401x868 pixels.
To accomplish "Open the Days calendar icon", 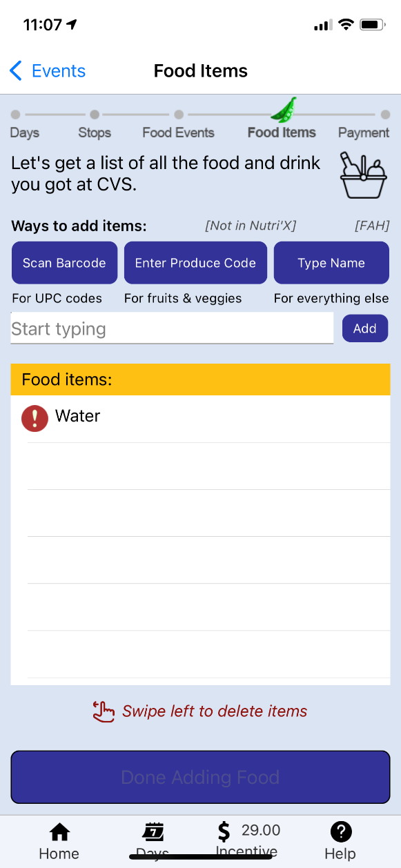I will pyautogui.click(x=153, y=831).
